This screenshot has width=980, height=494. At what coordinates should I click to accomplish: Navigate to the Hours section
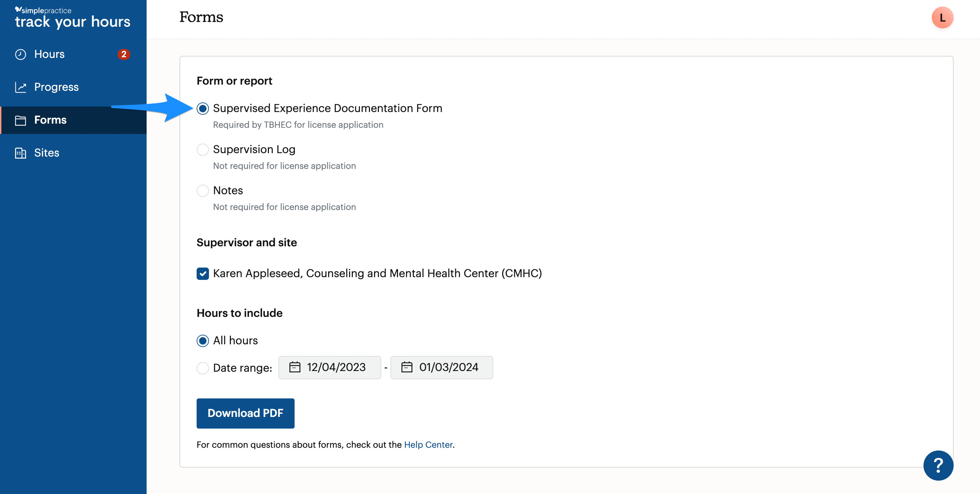(x=49, y=54)
